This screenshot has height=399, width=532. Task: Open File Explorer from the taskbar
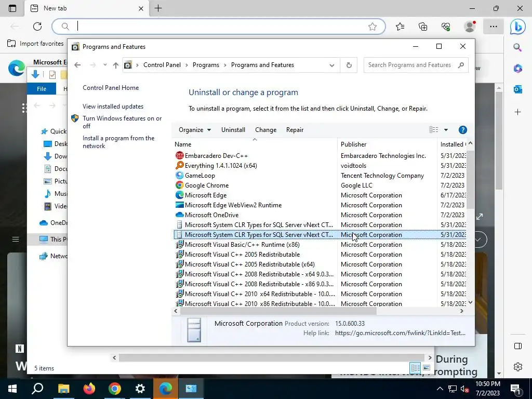(x=63, y=389)
